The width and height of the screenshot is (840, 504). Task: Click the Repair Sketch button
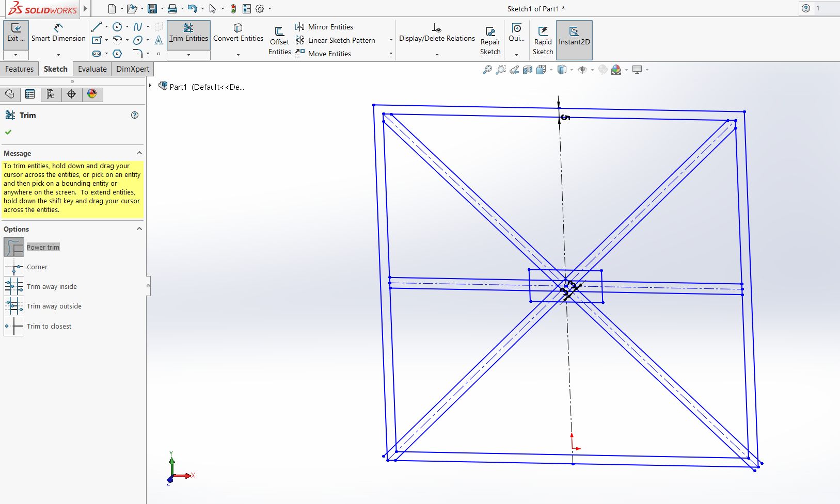point(490,40)
